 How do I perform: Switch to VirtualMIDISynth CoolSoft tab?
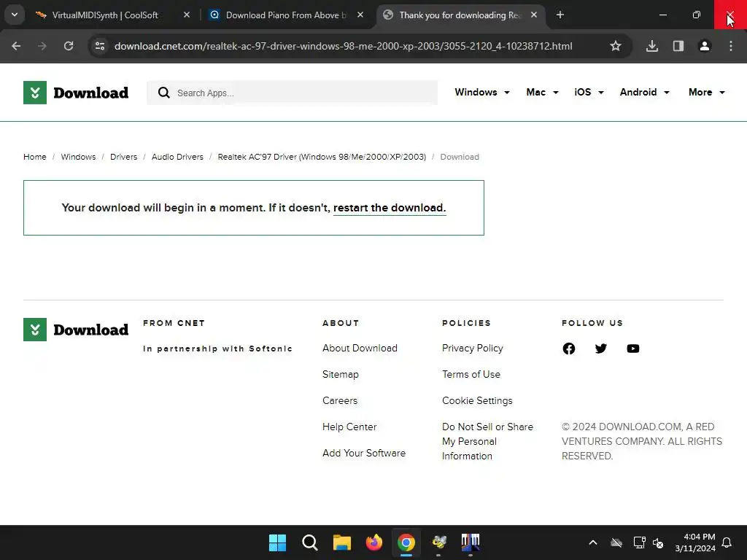(105, 15)
